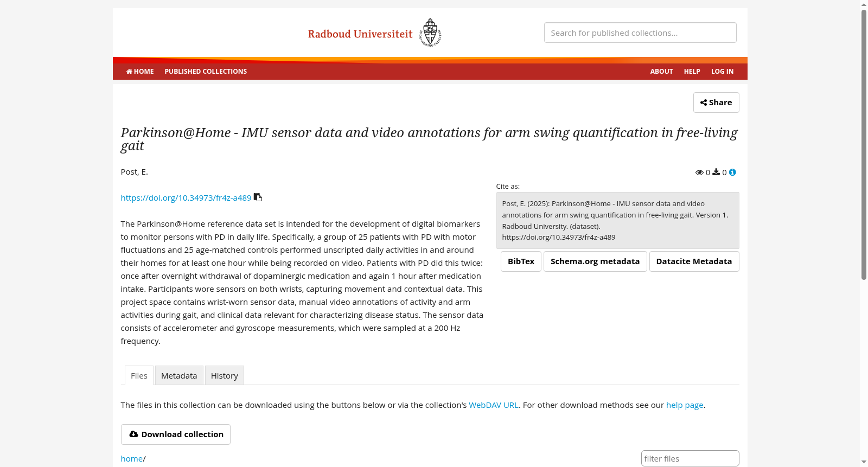Screen dimensions: 868x467
Task: Click the page vertical scrollbar thumb
Action: point(864,144)
